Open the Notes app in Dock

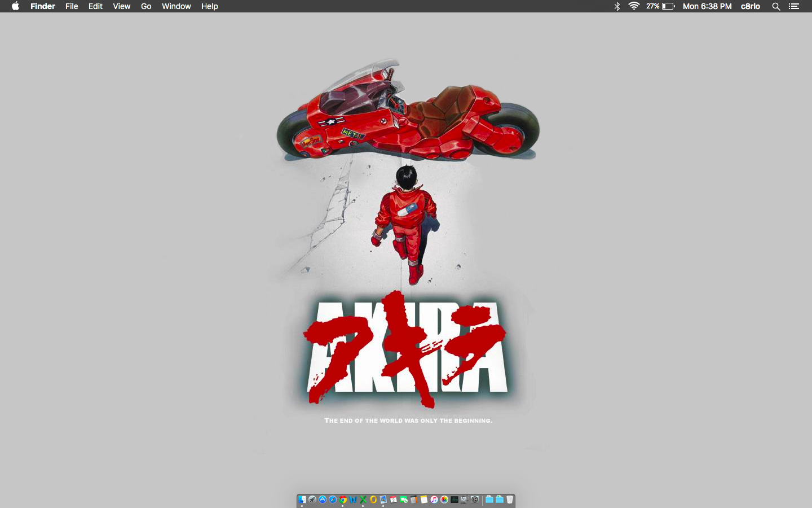tap(424, 500)
